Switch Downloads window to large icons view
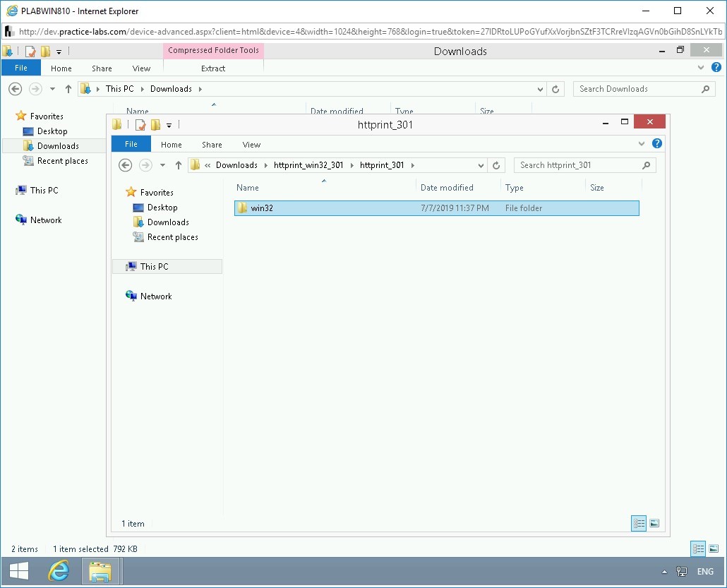This screenshot has width=727, height=588. click(714, 548)
